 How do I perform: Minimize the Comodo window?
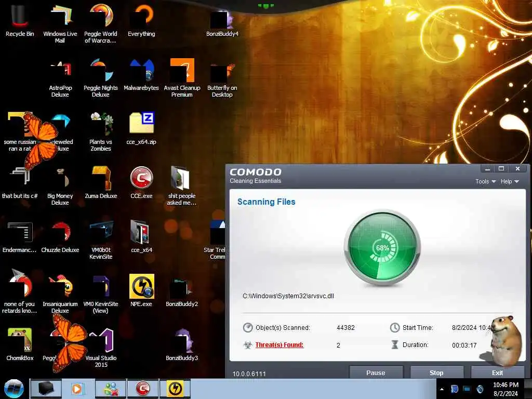(487, 169)
